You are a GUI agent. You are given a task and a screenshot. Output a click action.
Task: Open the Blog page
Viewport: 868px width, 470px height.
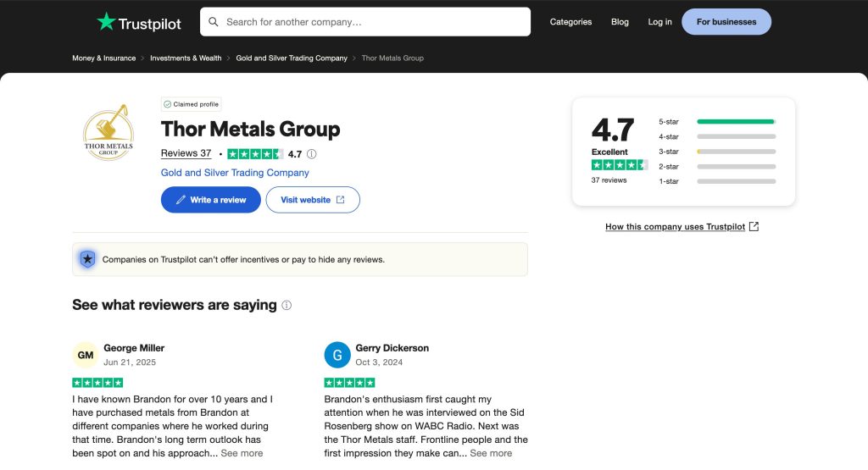(620, 22)
